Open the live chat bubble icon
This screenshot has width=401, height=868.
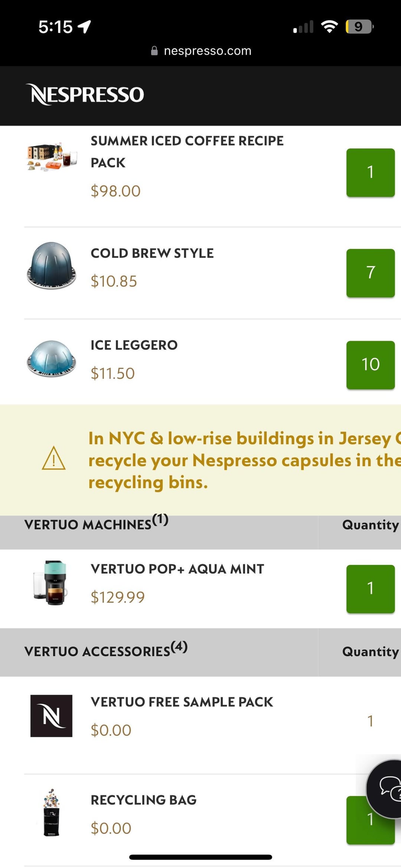(x=386, y=788)
